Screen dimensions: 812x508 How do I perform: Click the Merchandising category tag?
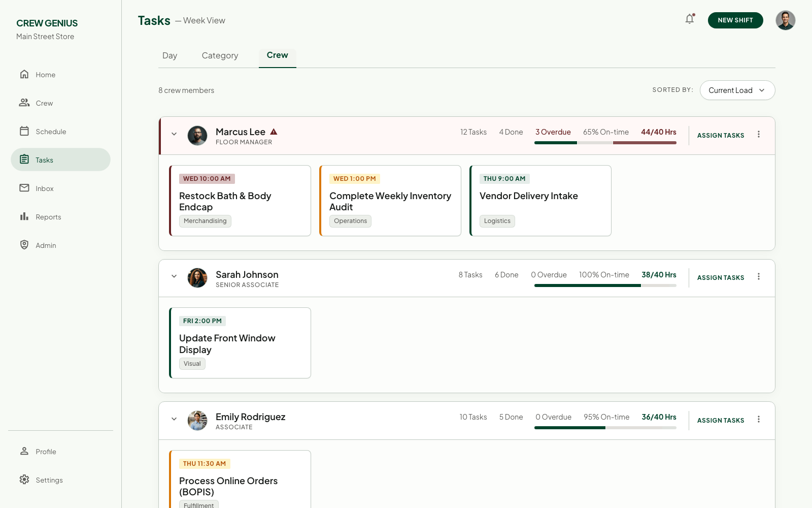click(205, 221)
